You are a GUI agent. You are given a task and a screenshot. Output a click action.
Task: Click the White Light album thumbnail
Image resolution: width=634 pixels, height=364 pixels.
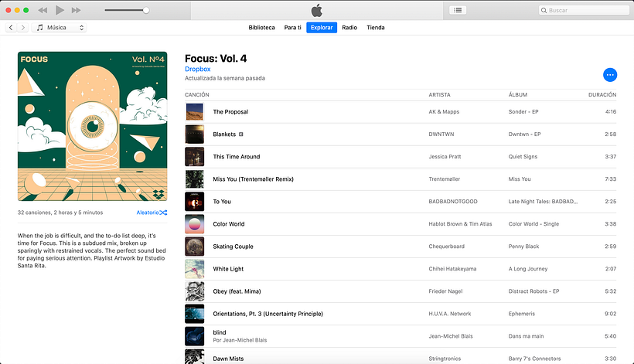point(195,269)
